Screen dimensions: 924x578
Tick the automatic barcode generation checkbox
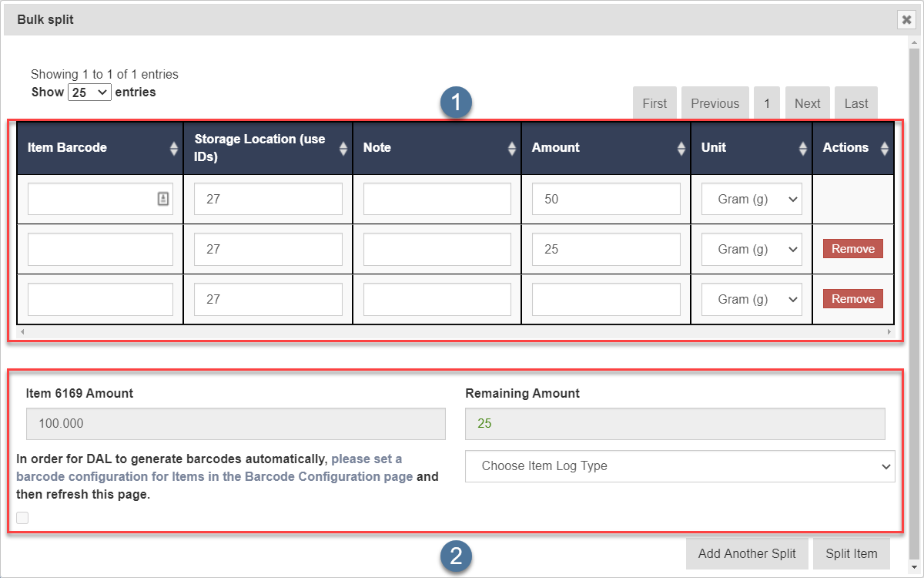pos(22,518)
